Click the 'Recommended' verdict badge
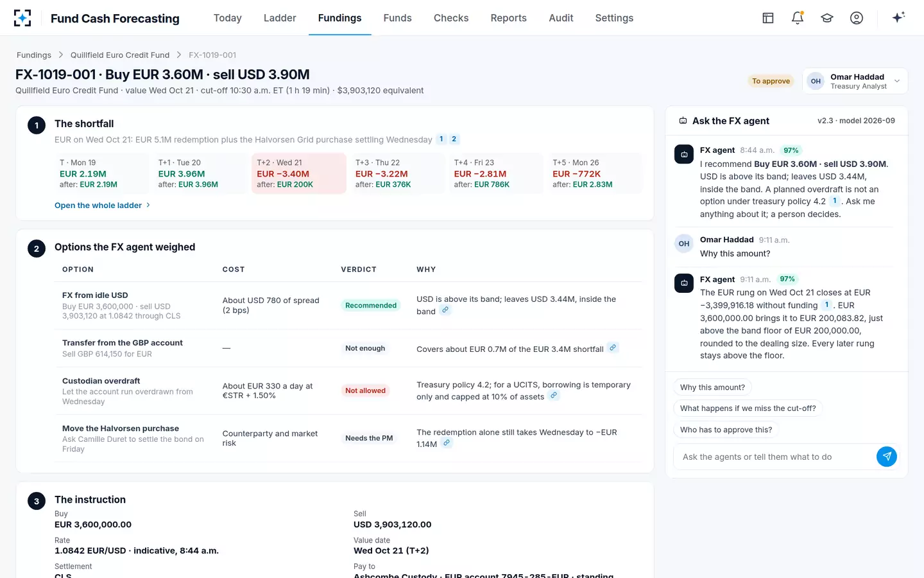 coord(371,305)
